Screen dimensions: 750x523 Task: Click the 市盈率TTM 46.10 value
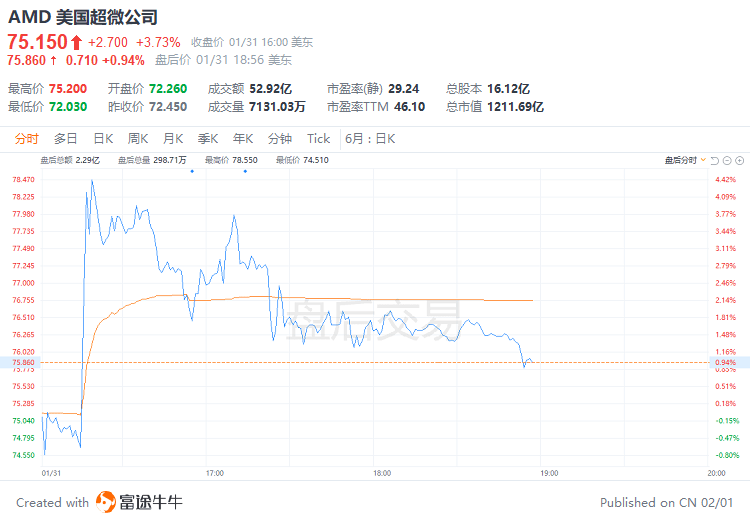[x=409, y=106]
